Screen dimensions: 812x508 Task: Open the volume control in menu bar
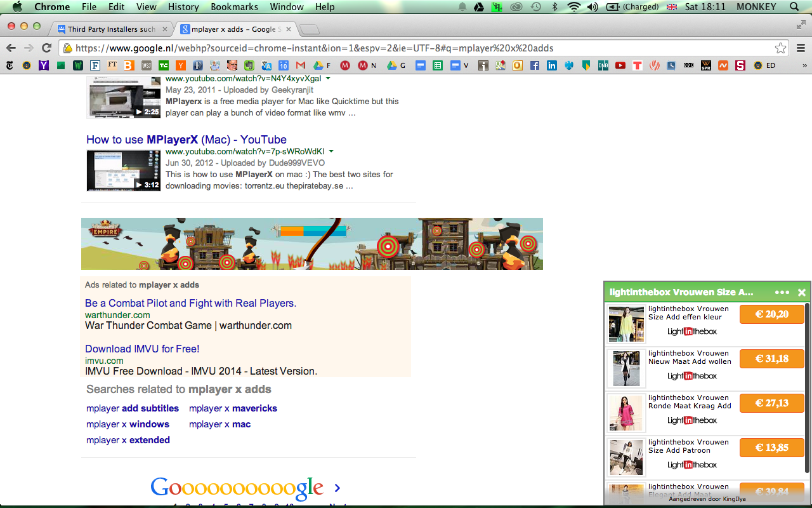pos(593,7)
